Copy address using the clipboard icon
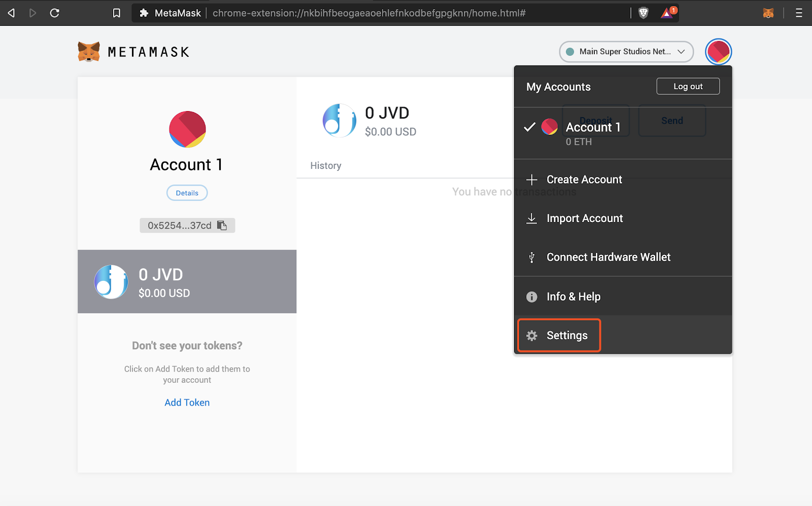 (x=222, y=226)
